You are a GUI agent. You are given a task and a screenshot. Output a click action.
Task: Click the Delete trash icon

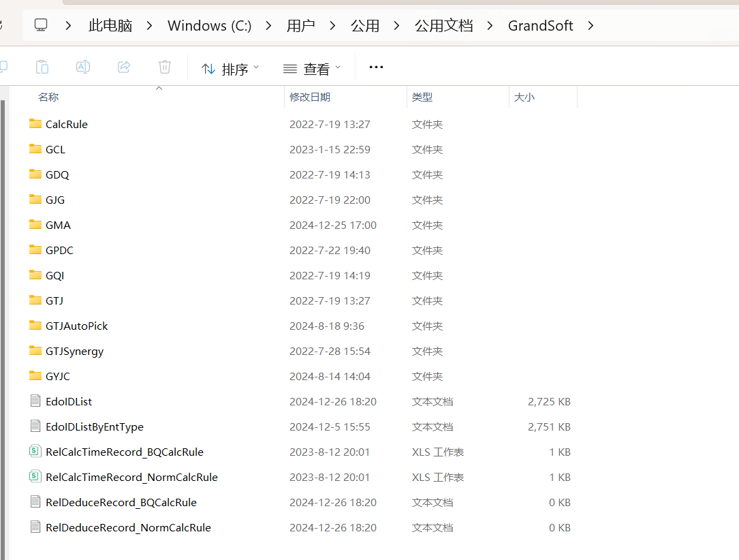[164, 67]
